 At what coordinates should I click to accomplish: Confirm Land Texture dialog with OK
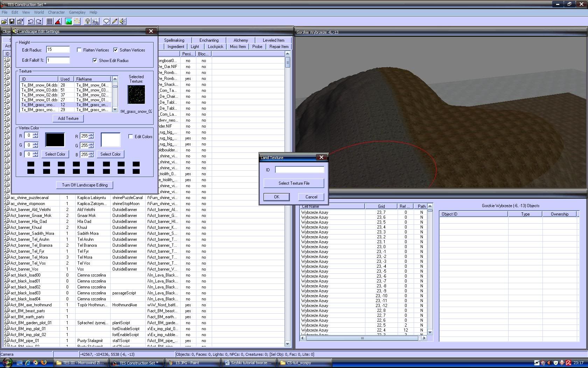tap(276, 197)
